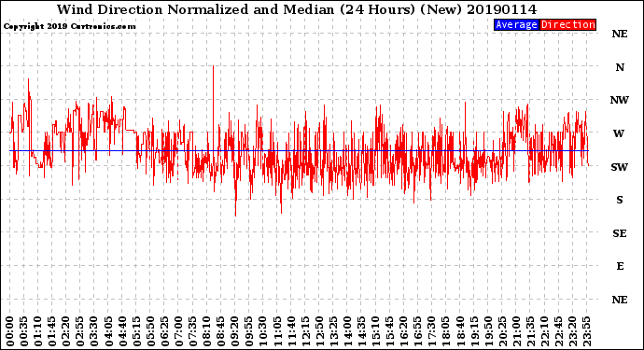Click the 05:50 time axis label
This screenshot has width=644, height=350.
(150, 331)
